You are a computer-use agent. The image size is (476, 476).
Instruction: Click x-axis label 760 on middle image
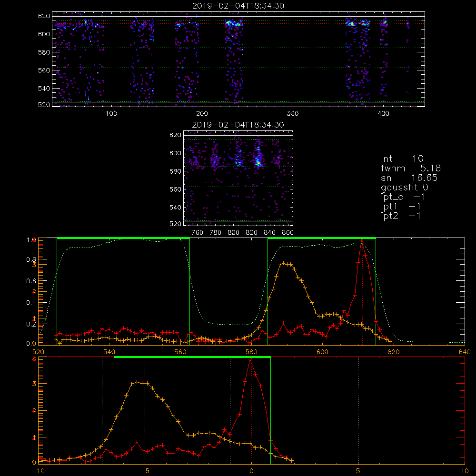[x=198, y=233]
